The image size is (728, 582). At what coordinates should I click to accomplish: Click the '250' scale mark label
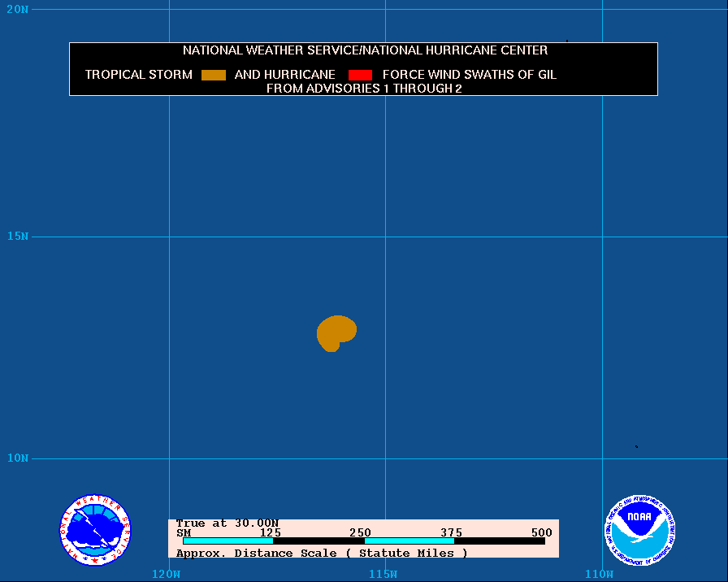[x=360, y=532]
